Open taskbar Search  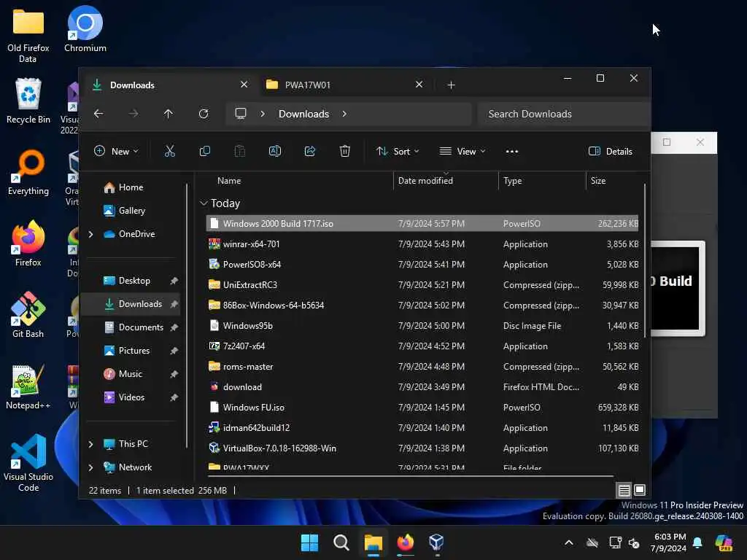341,542
